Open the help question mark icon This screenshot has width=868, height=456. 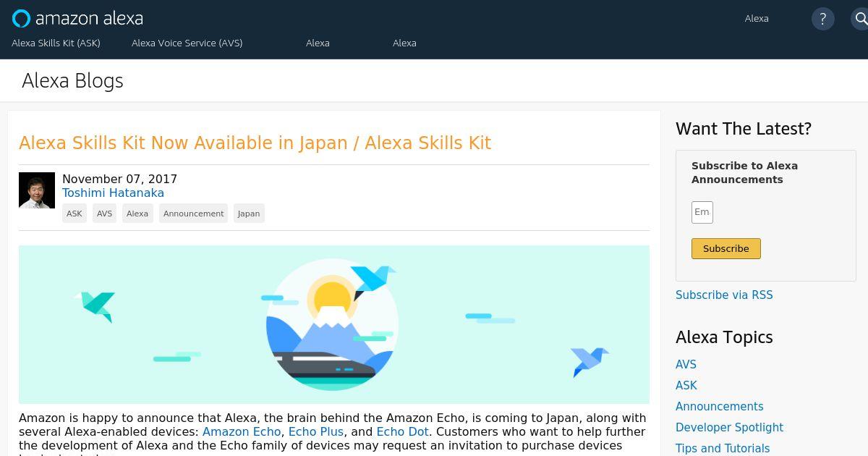click(822, 19)
